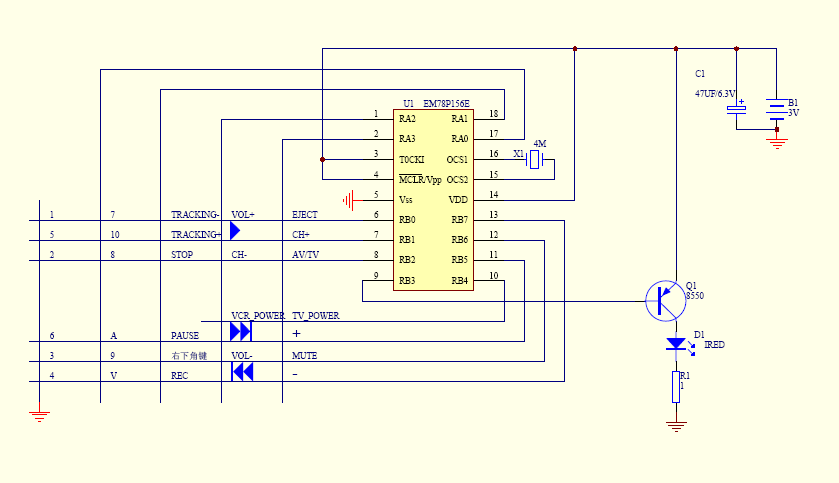Click the single play triangle next to TRACKING+
The width and height of the screenshot is (839, 483).
[x=235, y=231]
